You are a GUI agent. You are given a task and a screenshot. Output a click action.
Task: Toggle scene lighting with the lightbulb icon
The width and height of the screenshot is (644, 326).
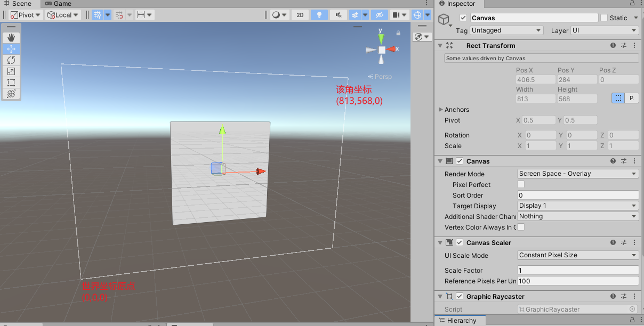pos(319,15)
